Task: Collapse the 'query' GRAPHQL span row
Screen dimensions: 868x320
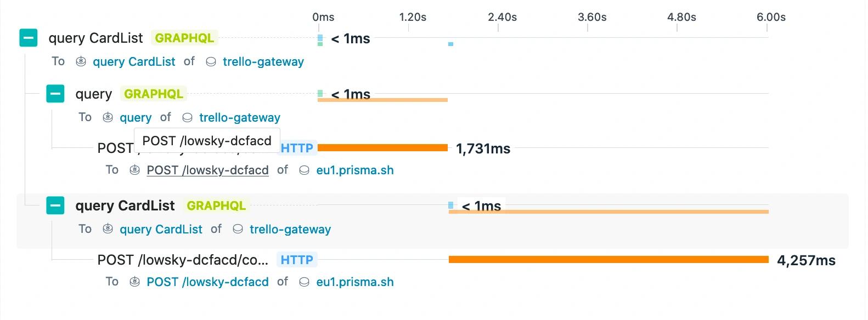Action: pyautogui.click(x=55, y=94)
